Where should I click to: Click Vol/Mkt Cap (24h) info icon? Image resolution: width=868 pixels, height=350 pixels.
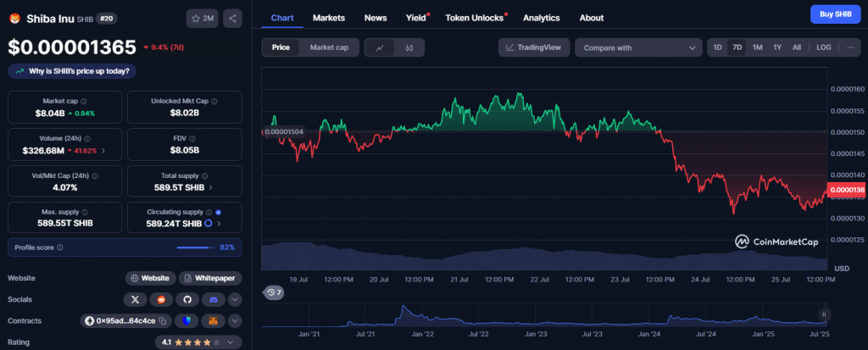95,176
